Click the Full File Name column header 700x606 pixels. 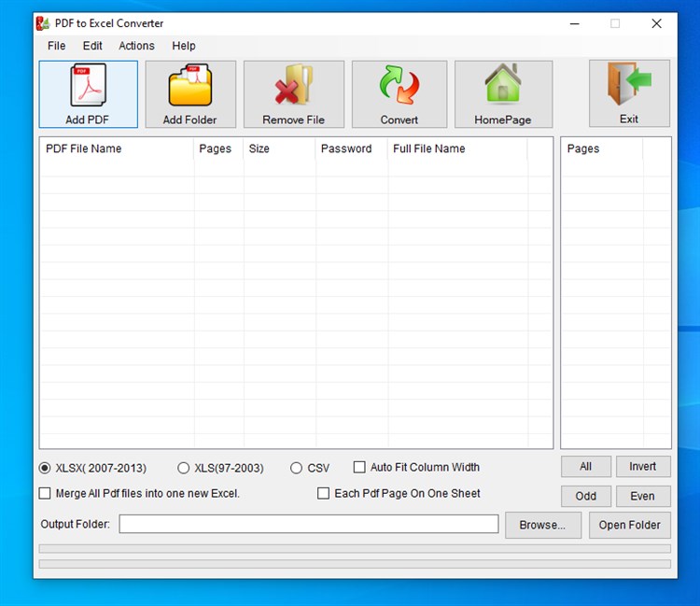coord(457,148)
